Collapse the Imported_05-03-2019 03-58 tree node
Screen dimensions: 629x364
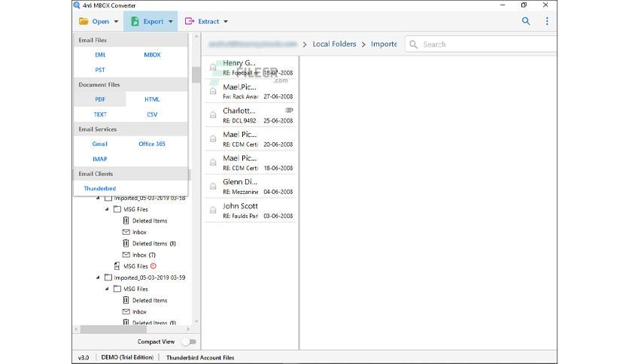(x=98, y=198)
